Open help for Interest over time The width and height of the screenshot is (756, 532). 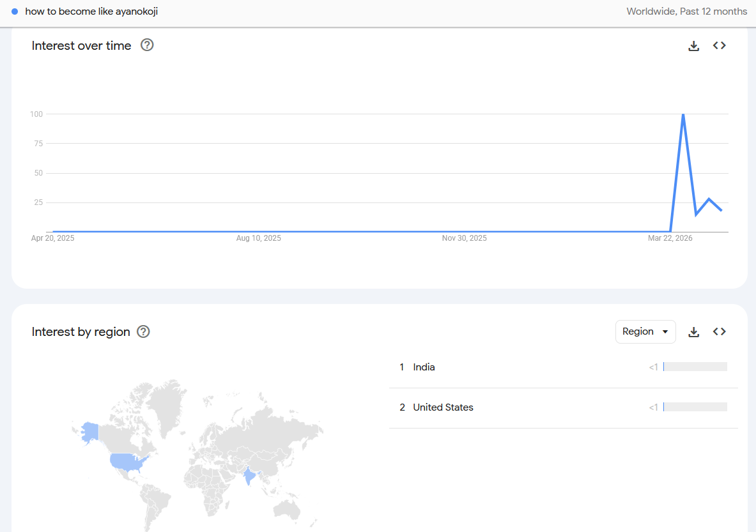coord(147,45)
